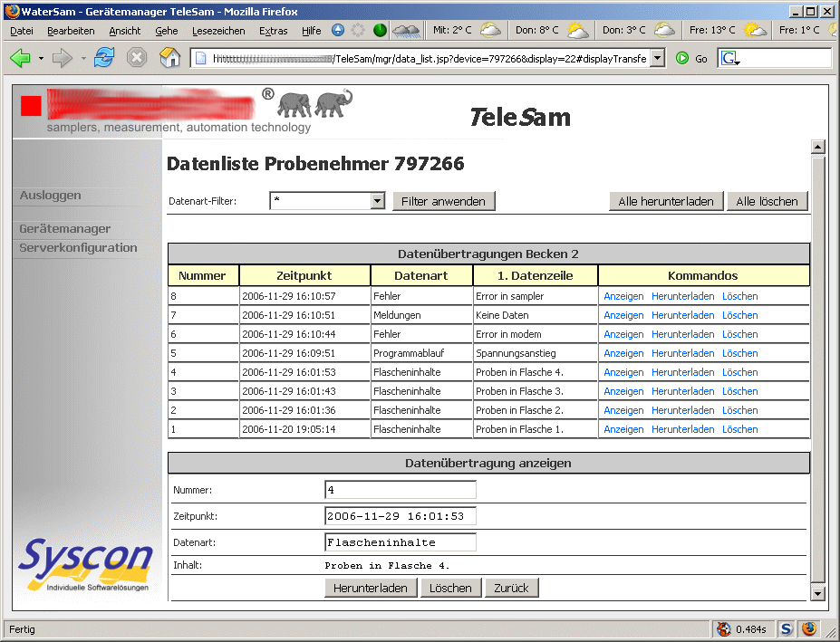The width and height of the screenshot is (840, 642).
Task: Click the rain cloud weather icon
Action: (x=406, y=31)
